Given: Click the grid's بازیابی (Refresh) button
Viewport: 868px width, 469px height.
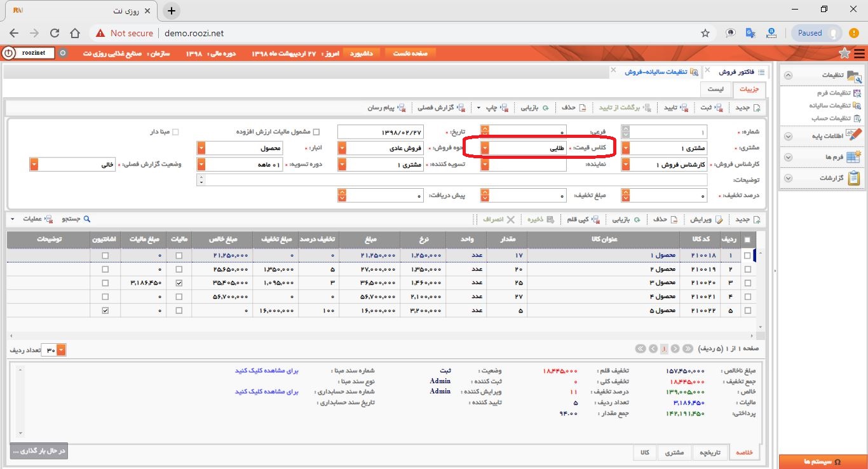Looking at the screenshot, I should (626, 219).
